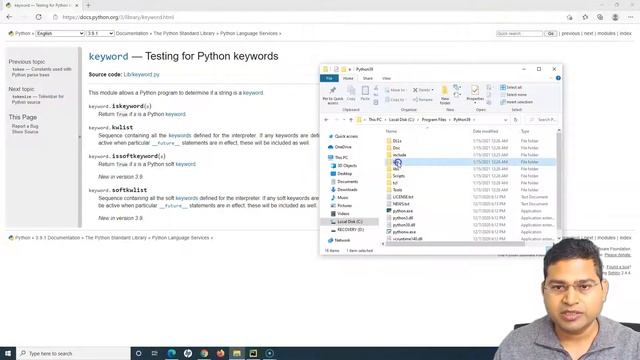The image size is (640, 360).
Task: Click the browser back arrow
Action: tap(9, 17)
